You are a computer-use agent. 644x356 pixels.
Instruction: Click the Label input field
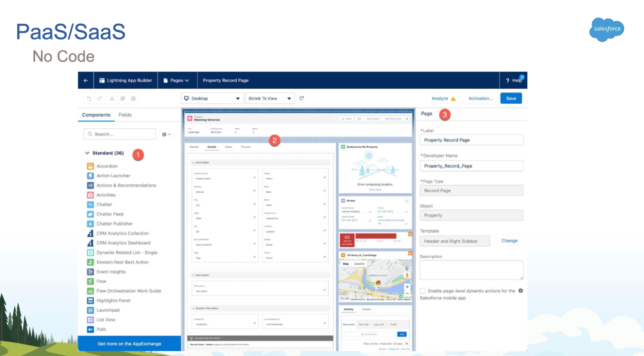coord(472,140)
